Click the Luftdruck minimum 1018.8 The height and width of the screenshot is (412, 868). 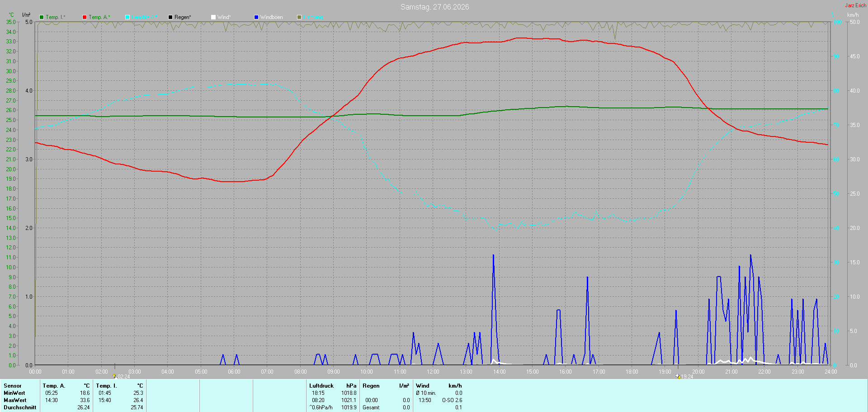coord(349,393)
